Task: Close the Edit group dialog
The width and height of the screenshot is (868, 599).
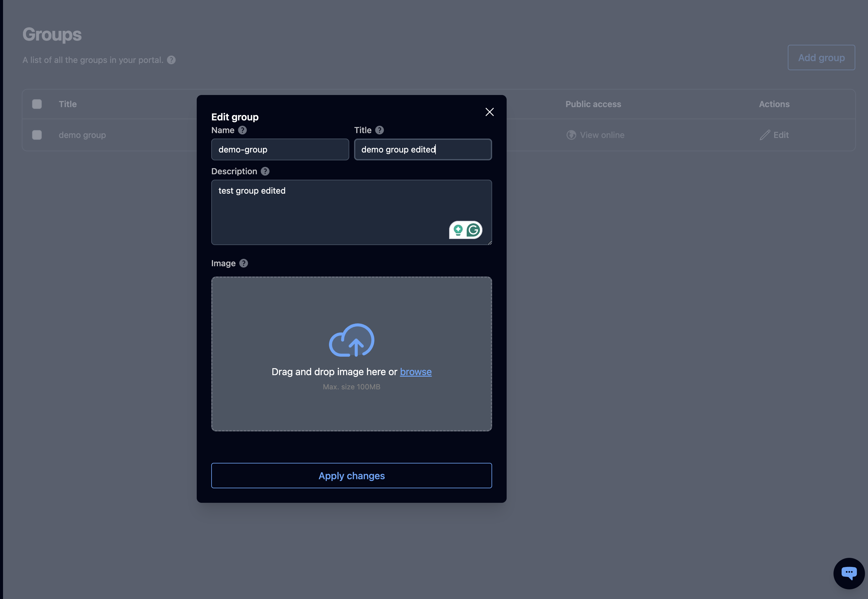Action: (x=489, y=112)
